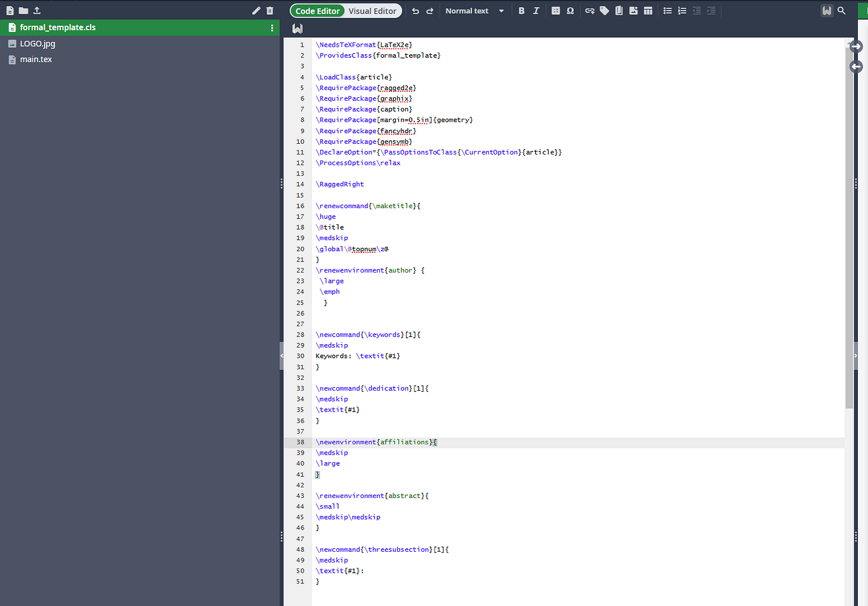Click \RequirePackage{fancyhdr} line
The image size is (868, 606).
tap(366, 131)
